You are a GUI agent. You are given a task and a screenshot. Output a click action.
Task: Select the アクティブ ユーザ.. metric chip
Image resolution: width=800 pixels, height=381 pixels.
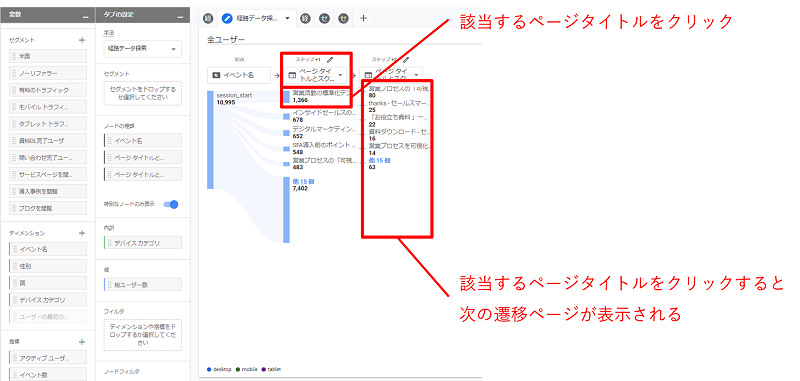(48, 358)
